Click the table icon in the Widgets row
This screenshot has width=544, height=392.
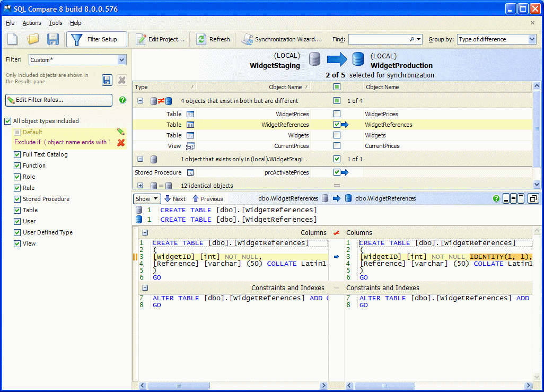point(190,135)
